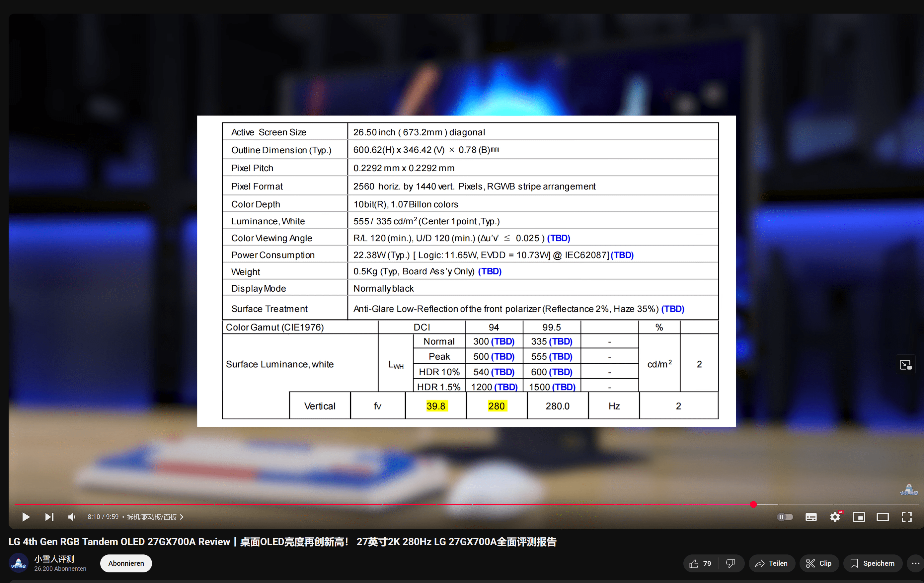The width and height of the screenshot is (924, 583).
Task: Click the yellow-highlighted 280 value
Action: (497, 406)
